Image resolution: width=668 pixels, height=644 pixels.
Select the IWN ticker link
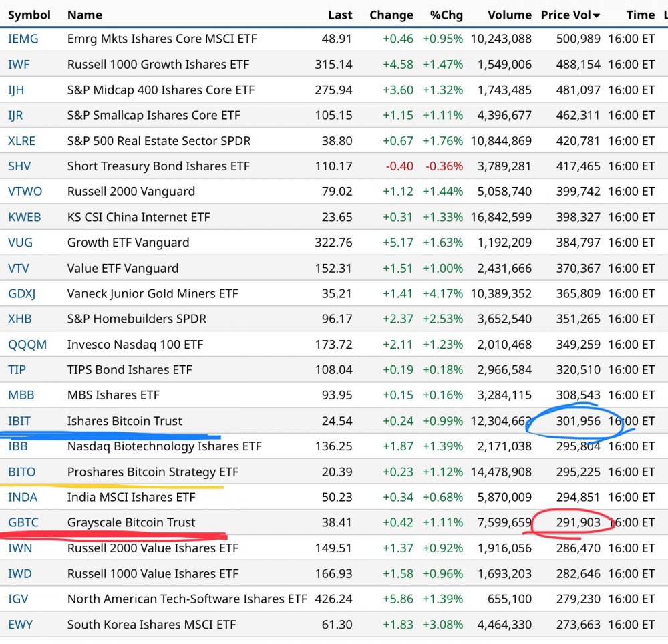click(20, 548)
